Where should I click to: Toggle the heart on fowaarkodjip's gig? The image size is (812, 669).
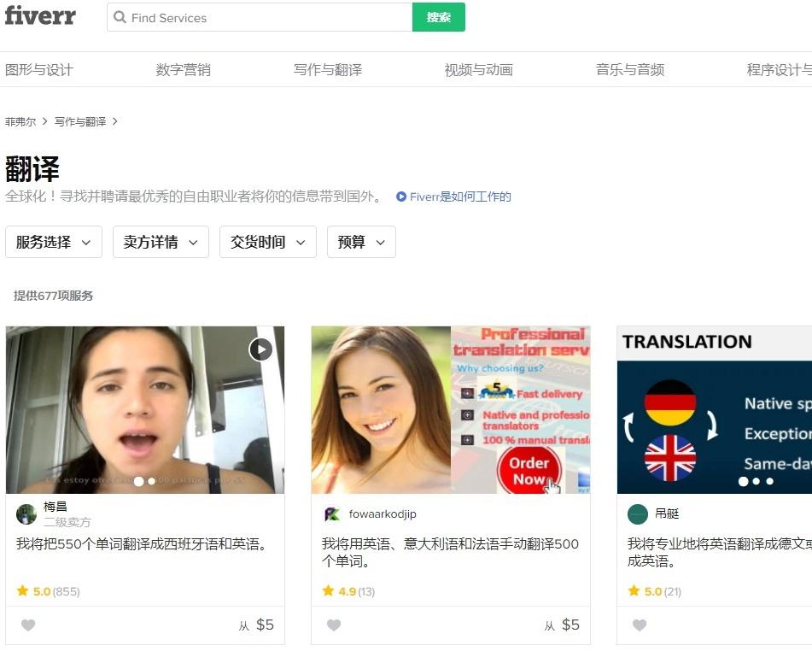pos(334,625)
